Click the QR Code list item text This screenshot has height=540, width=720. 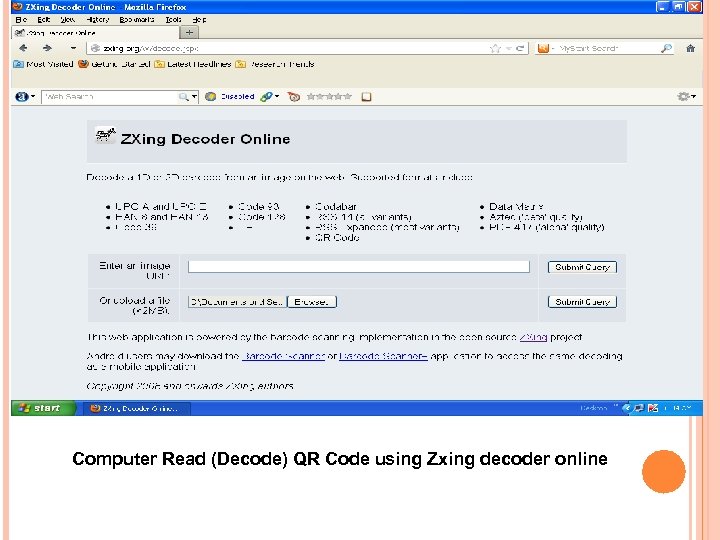[x=337, y=238]
